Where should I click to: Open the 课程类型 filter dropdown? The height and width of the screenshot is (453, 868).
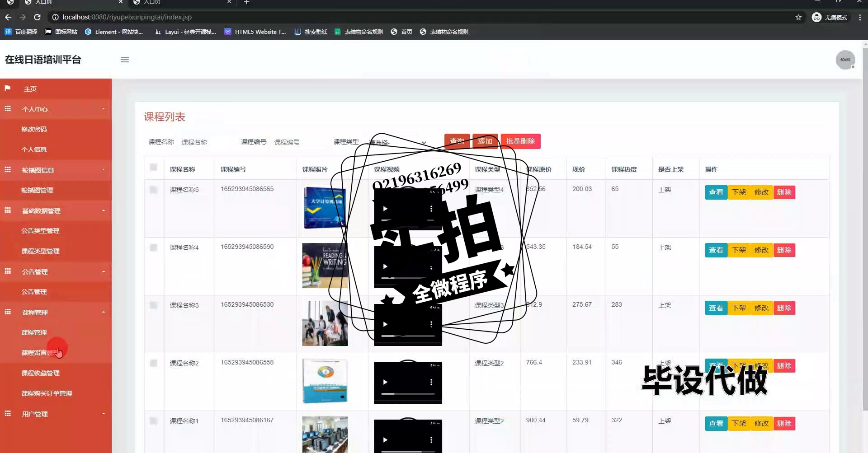pyautogui.click(x=397, y=142)
